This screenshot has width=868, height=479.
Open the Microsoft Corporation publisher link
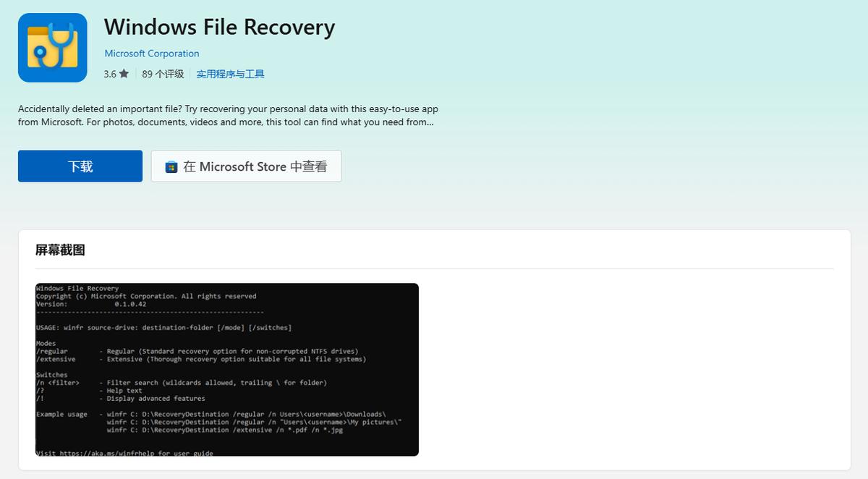pos(152,54)
